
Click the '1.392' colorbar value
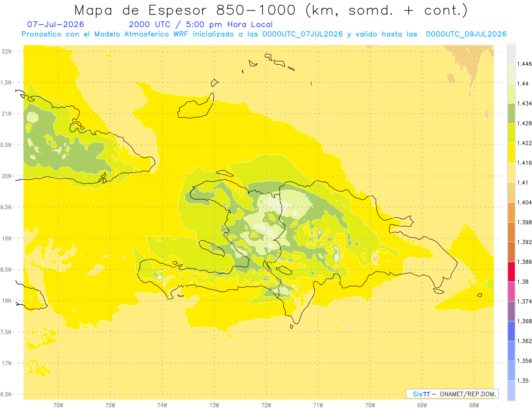click(x=524, y=242)
